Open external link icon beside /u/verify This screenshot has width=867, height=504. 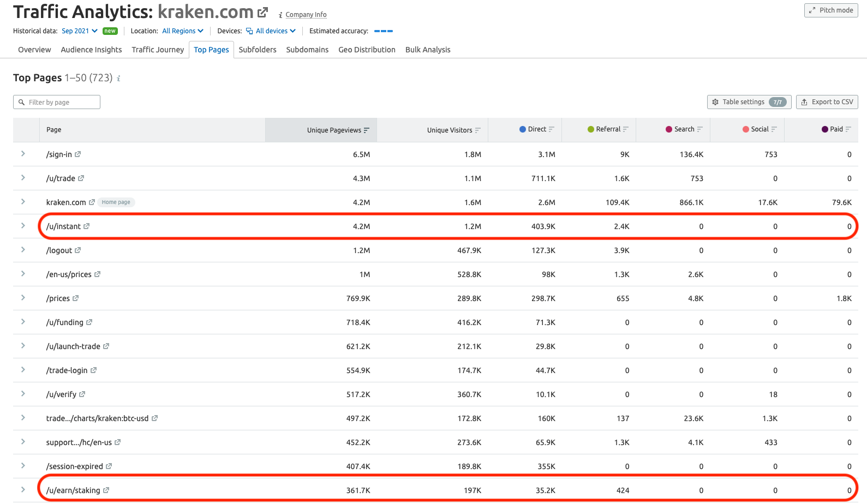82,394
